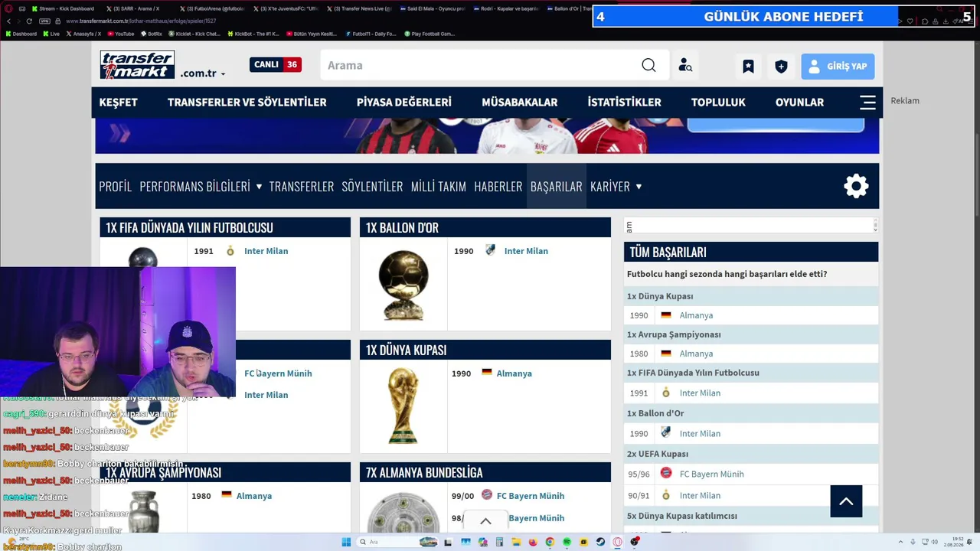Click FC Bayern Münih link in 95/96 sidebar row

click(x=712, y=474)
